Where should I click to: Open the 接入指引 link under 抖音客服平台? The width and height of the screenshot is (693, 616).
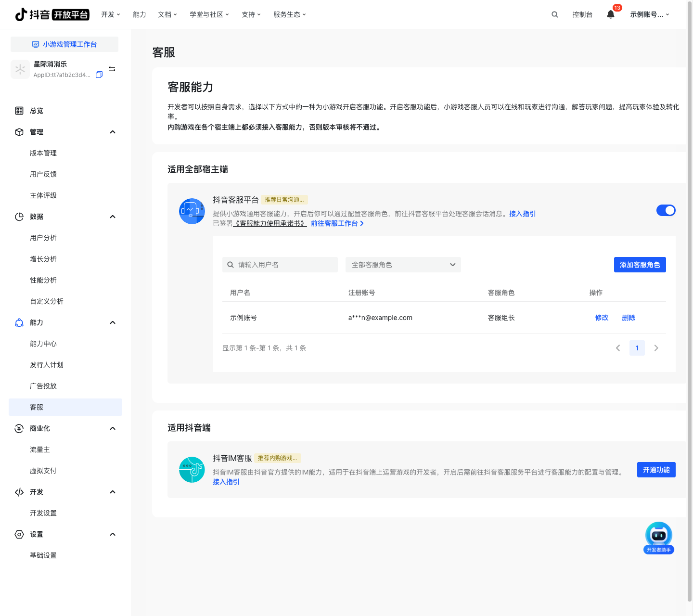523,214
